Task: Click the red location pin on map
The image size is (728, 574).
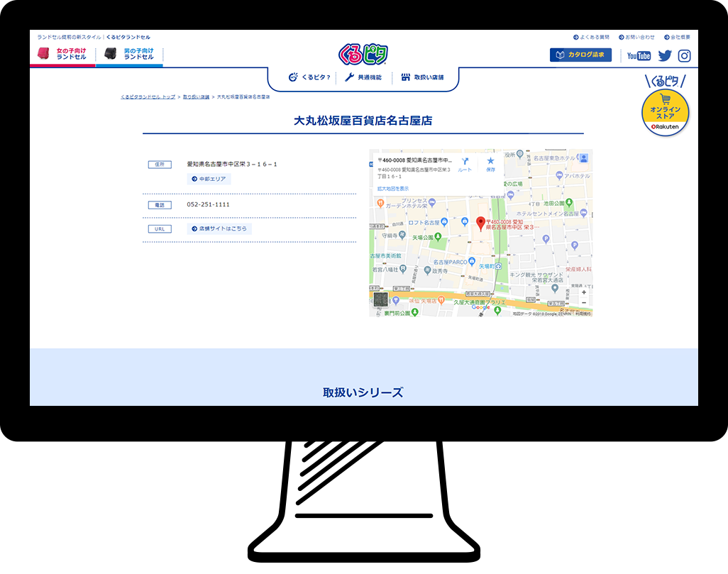Action: [481, 223]
